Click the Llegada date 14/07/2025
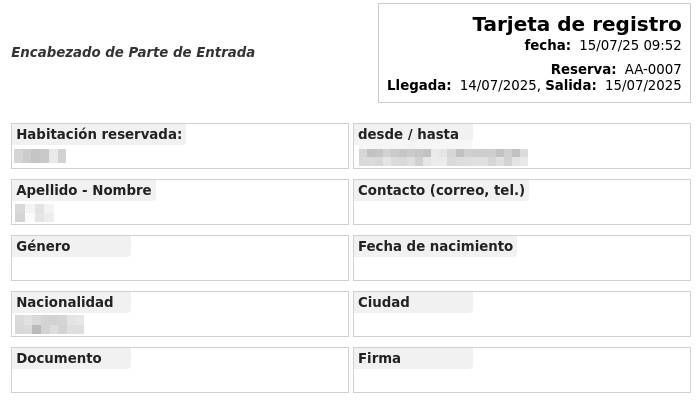 tap(498, 85)
